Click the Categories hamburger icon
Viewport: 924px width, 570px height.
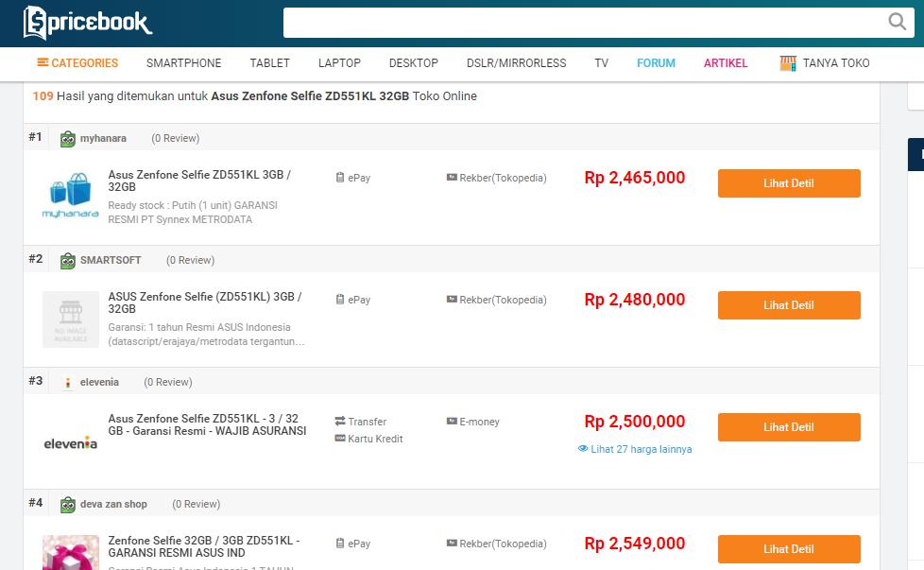[43, 63]
